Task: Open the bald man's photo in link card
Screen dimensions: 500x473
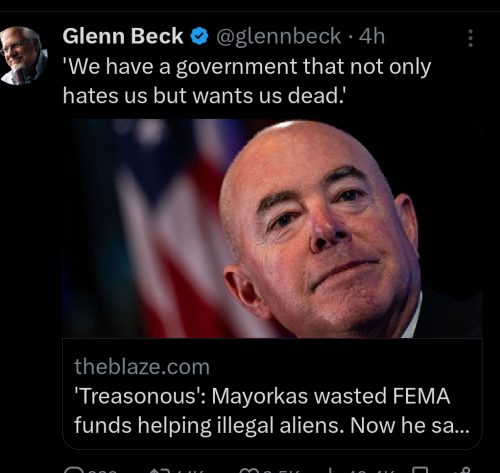Action: (320, 230)
